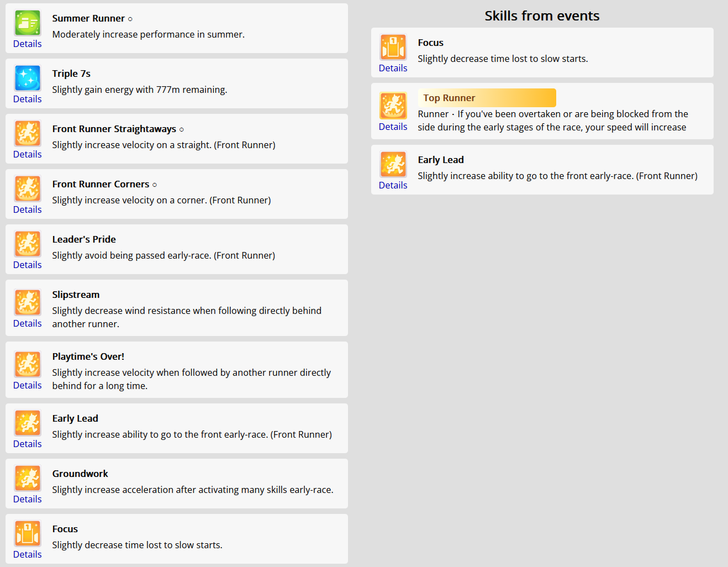
Task: Open Details for Early Lead under Skills from events
Action: [393, 185]
